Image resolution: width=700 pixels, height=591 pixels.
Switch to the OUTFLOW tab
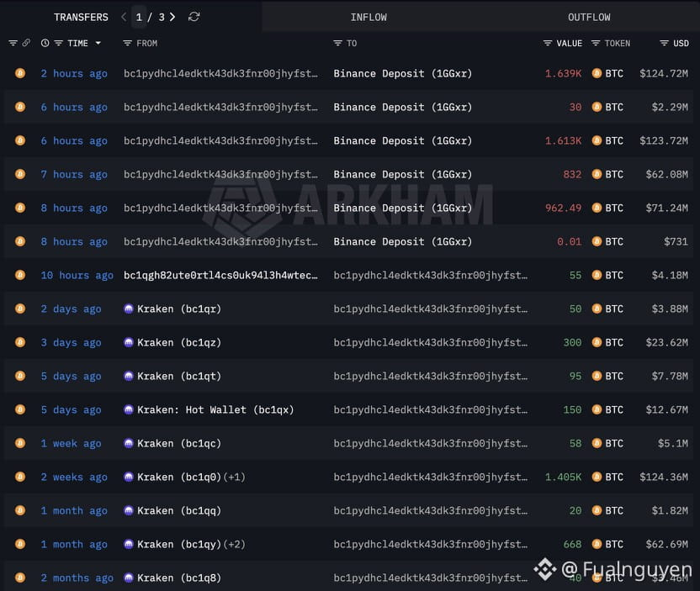589,17
